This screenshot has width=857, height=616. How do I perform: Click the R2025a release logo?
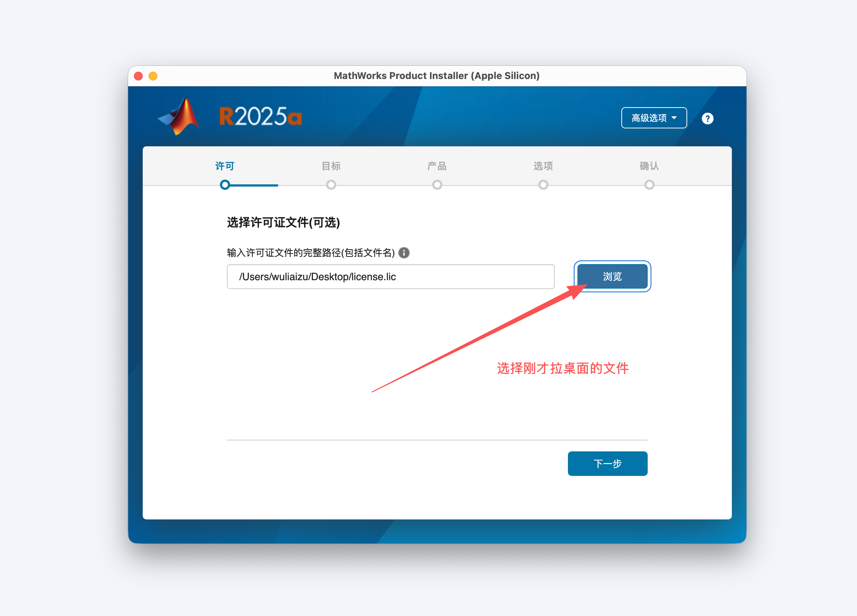tap(260, 116)
